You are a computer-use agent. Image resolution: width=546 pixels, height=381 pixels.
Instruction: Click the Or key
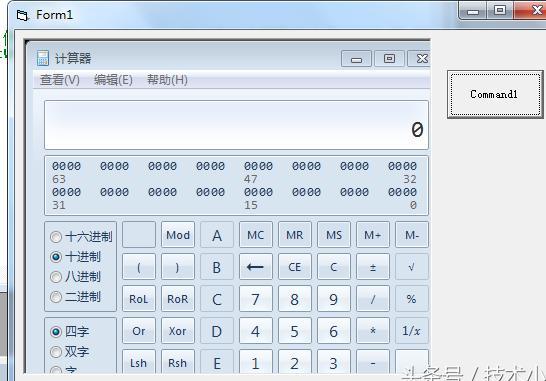(139, 331)
